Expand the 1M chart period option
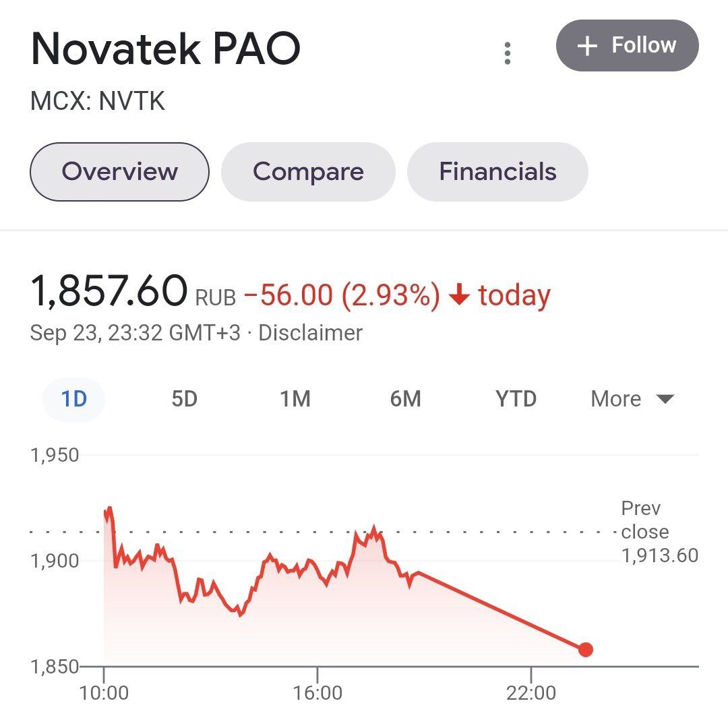The width and height of the screenshot is (728, 726). [295, 398]
